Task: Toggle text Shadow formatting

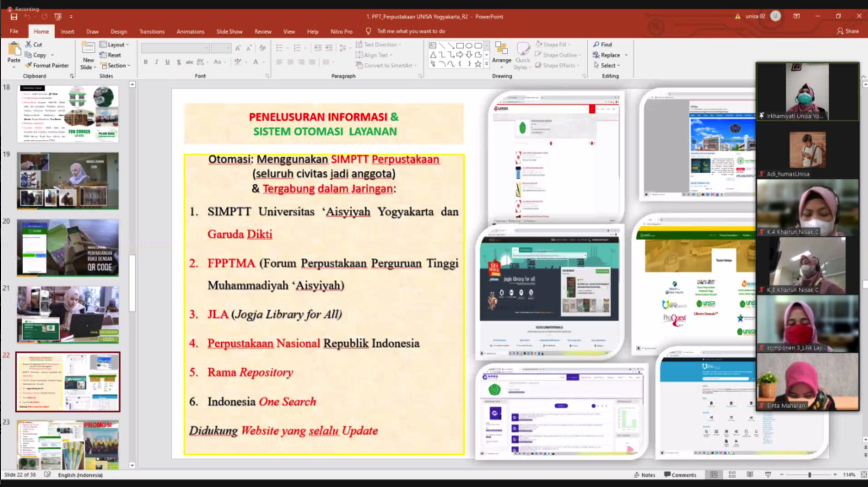Action: pyautogui.click(x=178, y=62)
